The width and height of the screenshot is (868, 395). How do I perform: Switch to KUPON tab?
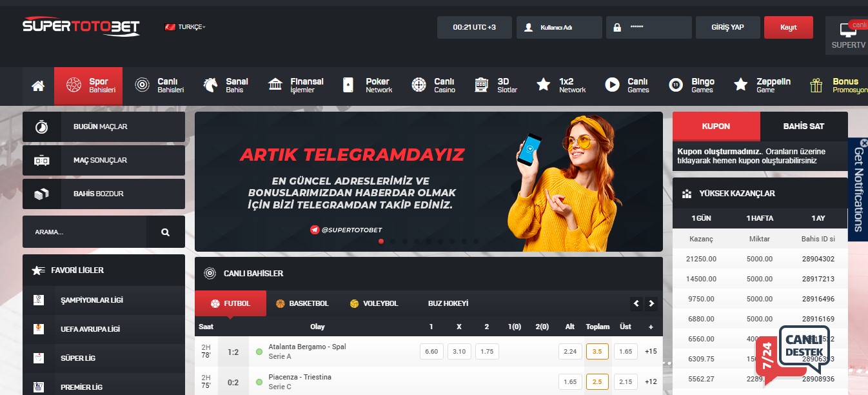tap(716, 127)
